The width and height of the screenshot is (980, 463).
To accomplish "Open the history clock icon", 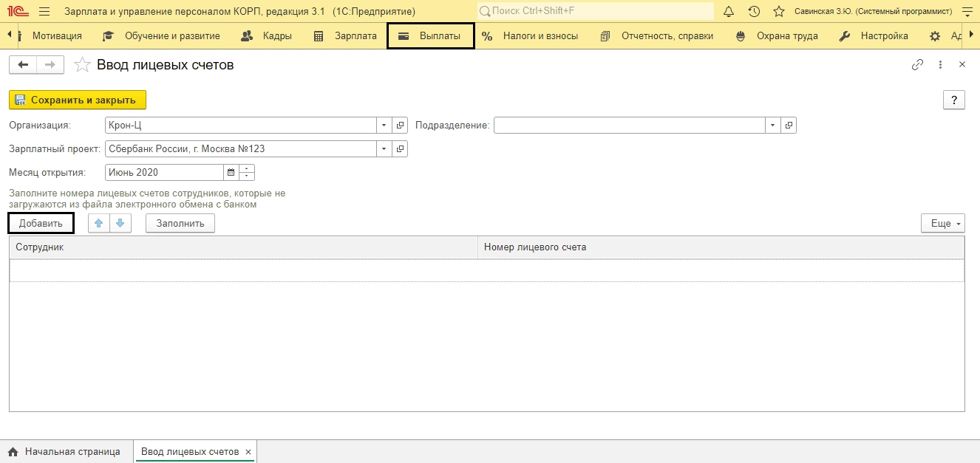I will pos(754,11).
